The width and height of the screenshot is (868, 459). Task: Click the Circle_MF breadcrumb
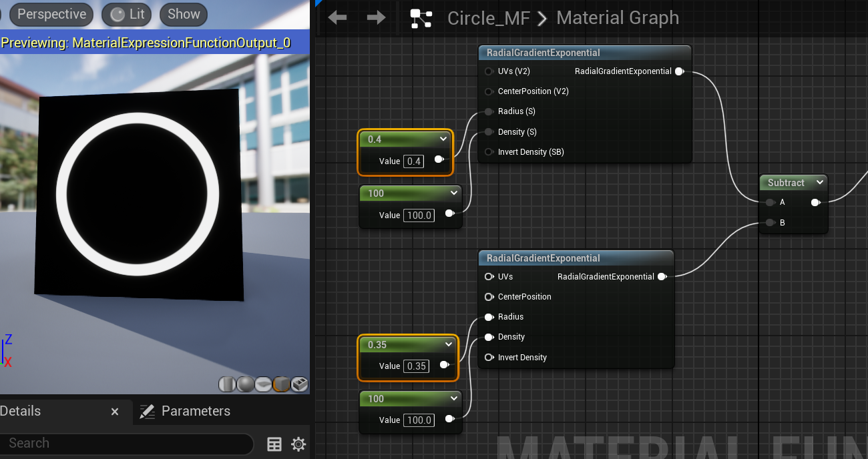click(x=489, y=18)
